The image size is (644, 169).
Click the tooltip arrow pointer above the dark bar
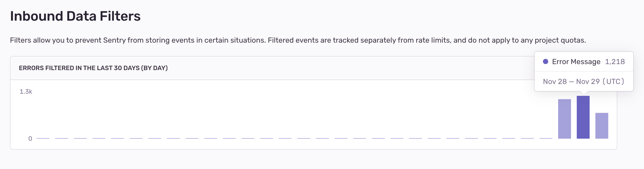click(x=584, y=93)
